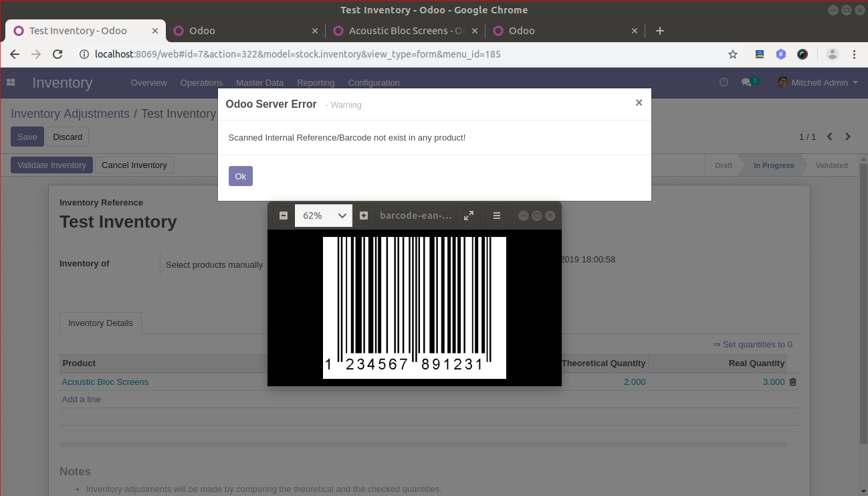The width and height of the screenshot is (868, 496).
Task: Close the Acoustic Bloc Screens tab
Action: point(475,31)
